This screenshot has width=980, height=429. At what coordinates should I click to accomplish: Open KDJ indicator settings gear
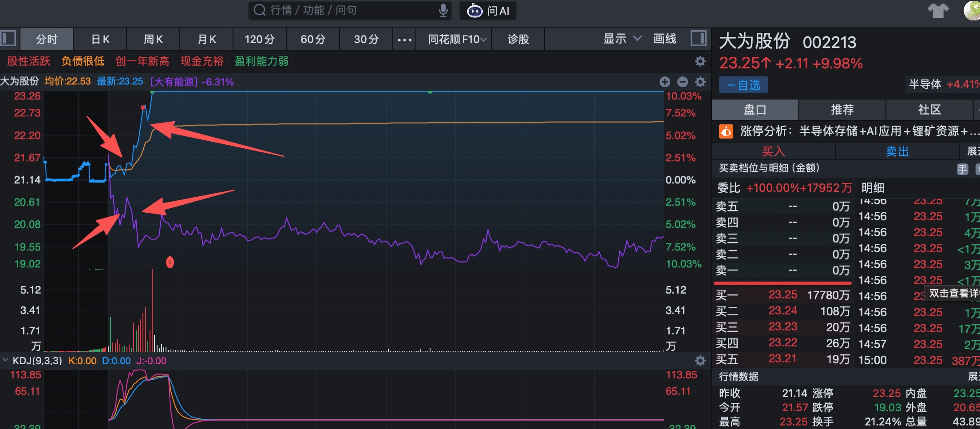click(700, 361)
